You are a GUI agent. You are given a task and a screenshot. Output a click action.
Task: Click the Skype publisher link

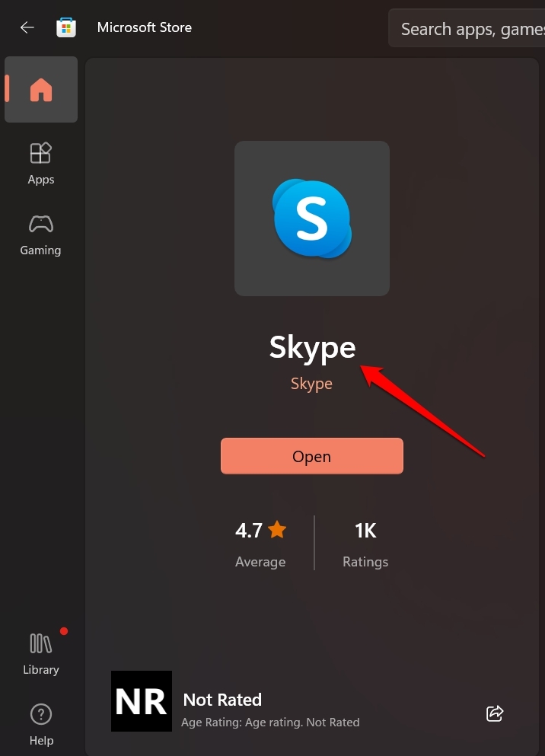(x=311, y=384)
